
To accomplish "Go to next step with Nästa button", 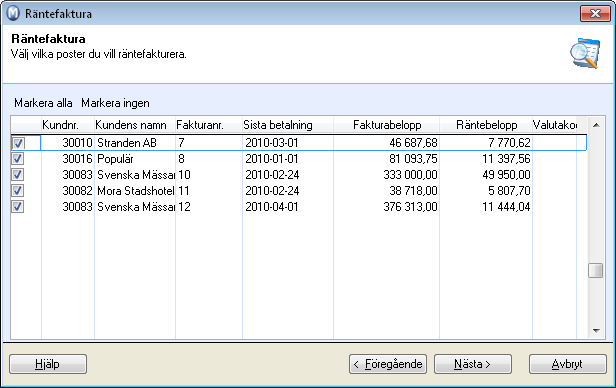I will click(473, 364).
